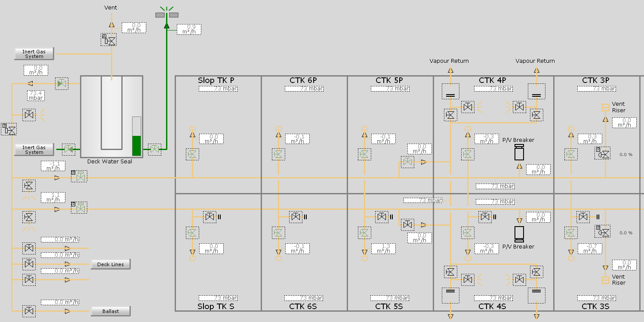
Task: Click the CTK 3P Vent Riser valve
Action: 604,153
